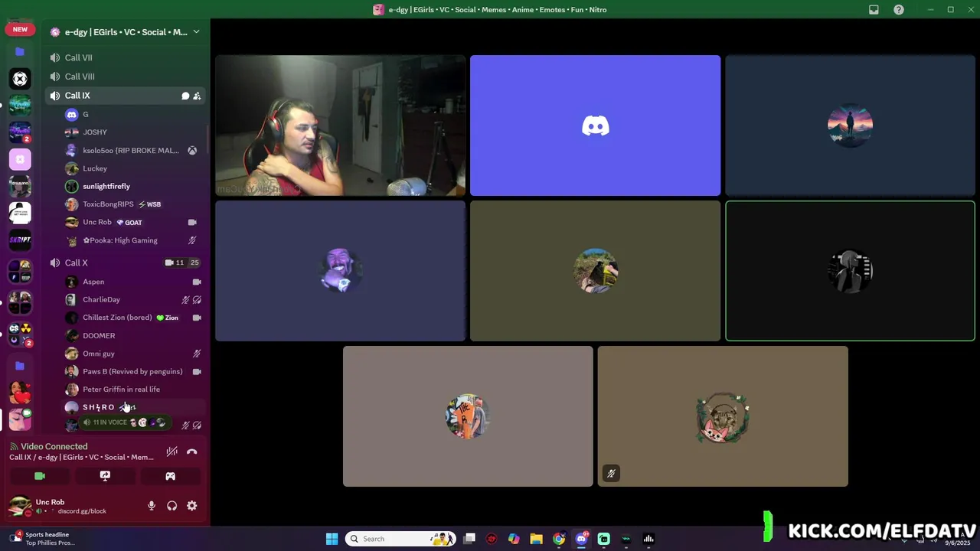Click user SHIRO in Call X
Viewport: 980px width, 551px height.
point(134,407)
